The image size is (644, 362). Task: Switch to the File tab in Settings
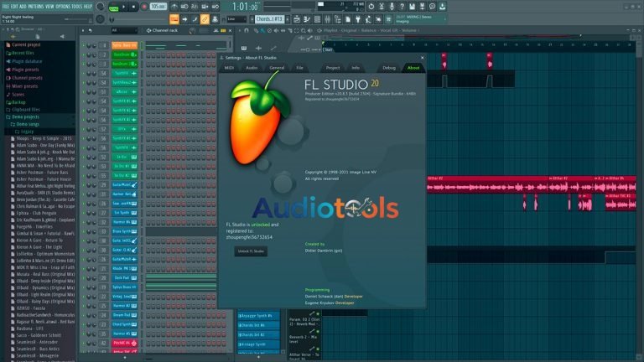pyautogui.click(x=300, y=68)
